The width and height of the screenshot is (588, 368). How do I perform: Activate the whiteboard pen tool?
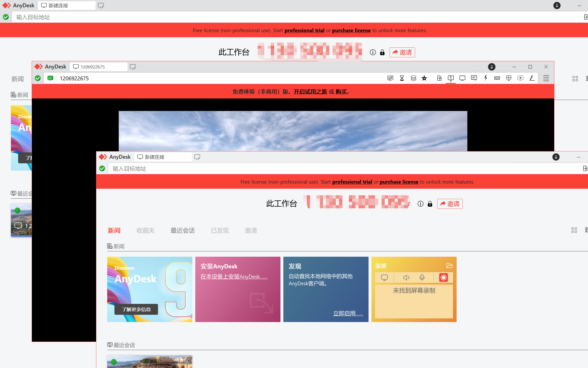(x=532, y=78)
